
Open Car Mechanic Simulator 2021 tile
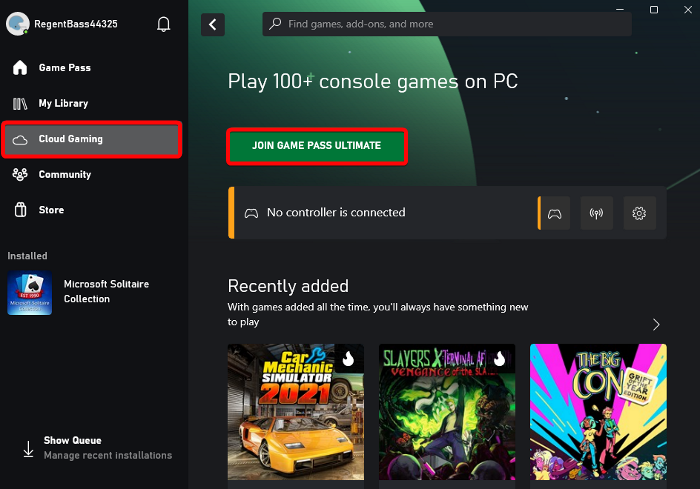tap(295, 412)
